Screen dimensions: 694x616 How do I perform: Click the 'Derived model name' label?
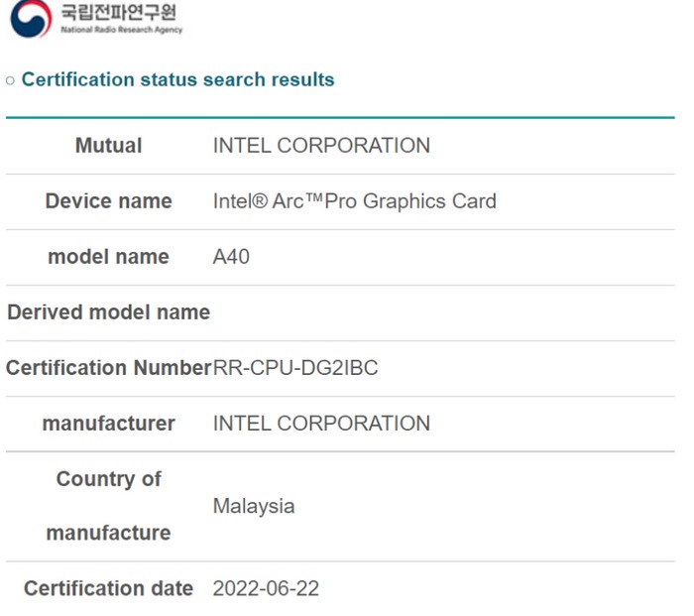108,312
